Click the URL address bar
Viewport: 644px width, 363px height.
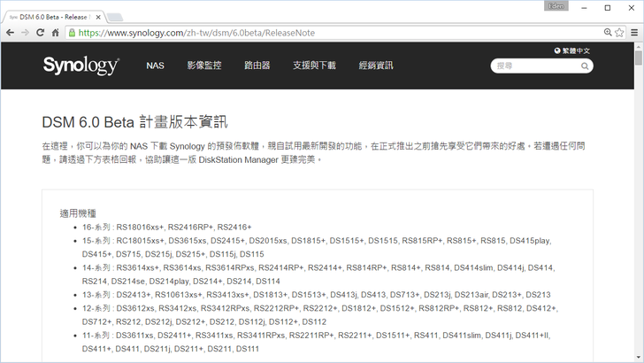click(336, 32)
